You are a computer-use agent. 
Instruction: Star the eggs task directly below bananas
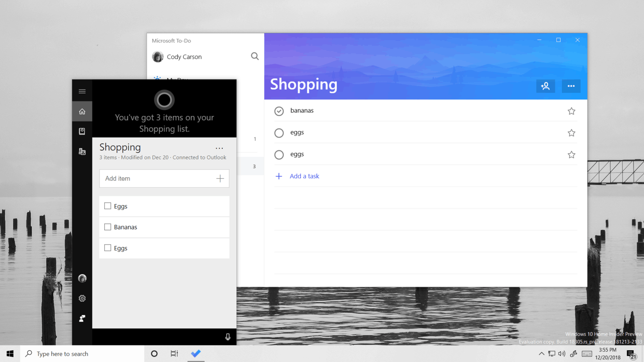571,133
